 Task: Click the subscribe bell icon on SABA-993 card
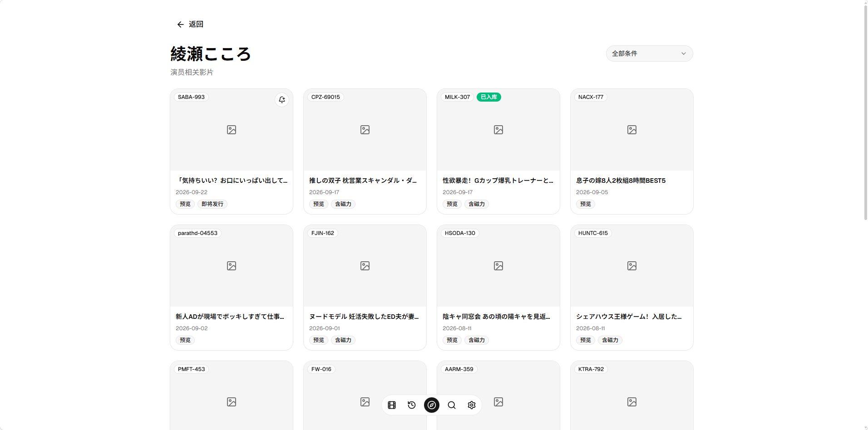(282, 100)
